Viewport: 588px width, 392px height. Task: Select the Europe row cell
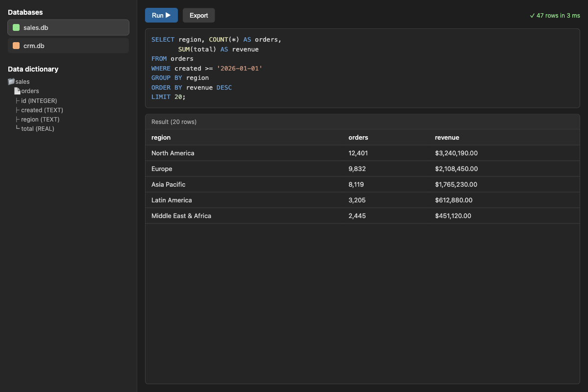pyautogui.click(x=162, y=169)
